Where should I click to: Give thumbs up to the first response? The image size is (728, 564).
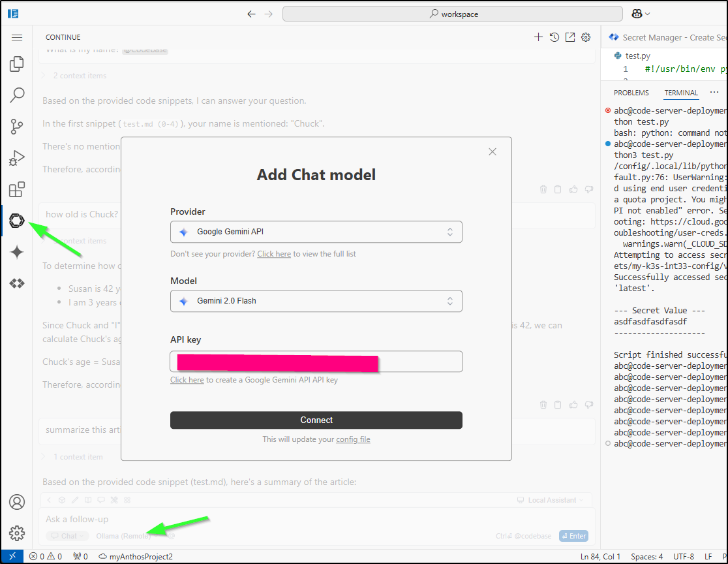pyautogui.click(x=573, y=189)
